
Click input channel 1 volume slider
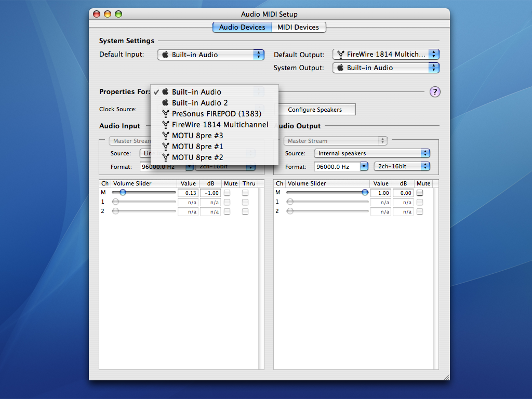[144, 202]
